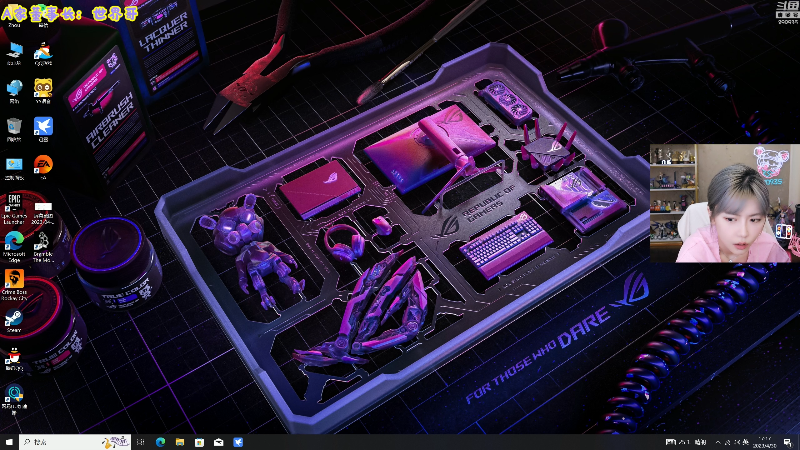Open File Explorer from the taskbar
Viewport: 800px width, 450px height.
coord(180,442)
